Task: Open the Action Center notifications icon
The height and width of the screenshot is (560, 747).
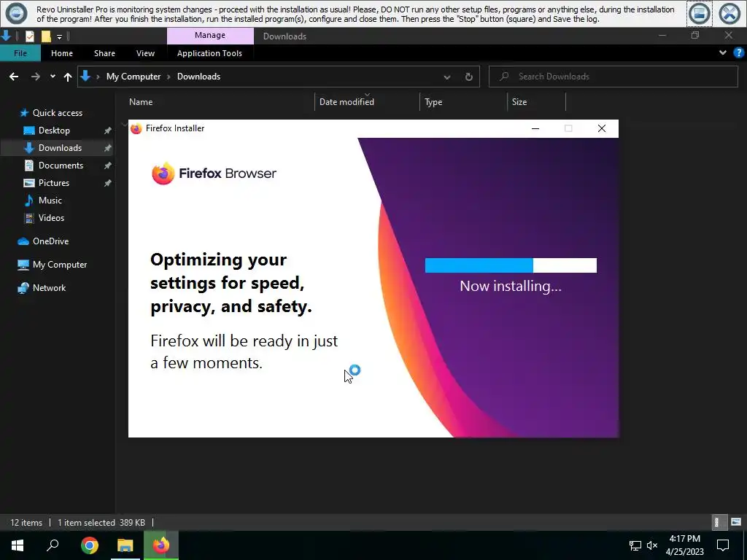Action: click(x=723, y=545)
